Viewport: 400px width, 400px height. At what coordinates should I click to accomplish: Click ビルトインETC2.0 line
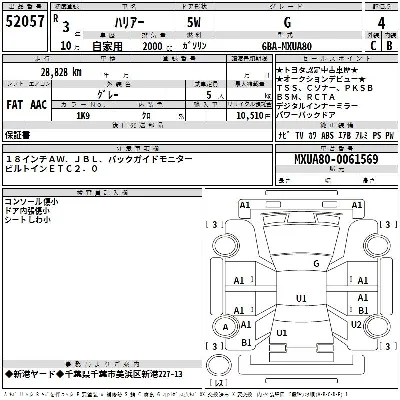52,169
